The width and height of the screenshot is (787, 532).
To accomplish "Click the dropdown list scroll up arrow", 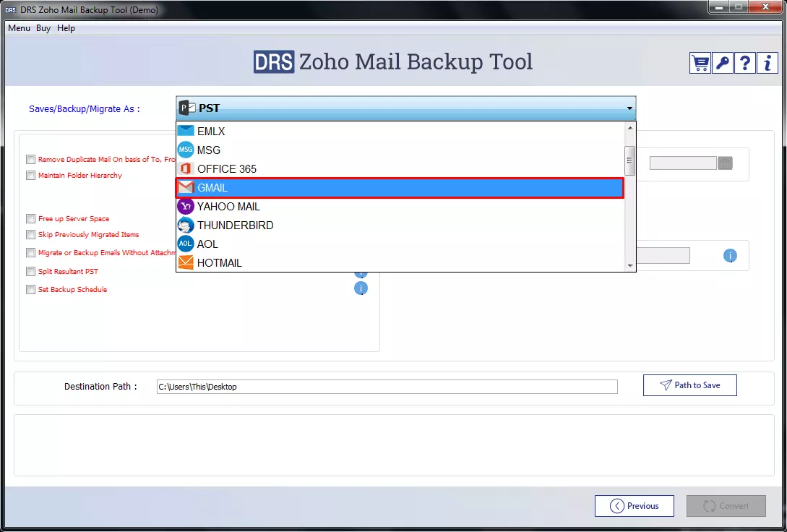I will click(630, 127).
